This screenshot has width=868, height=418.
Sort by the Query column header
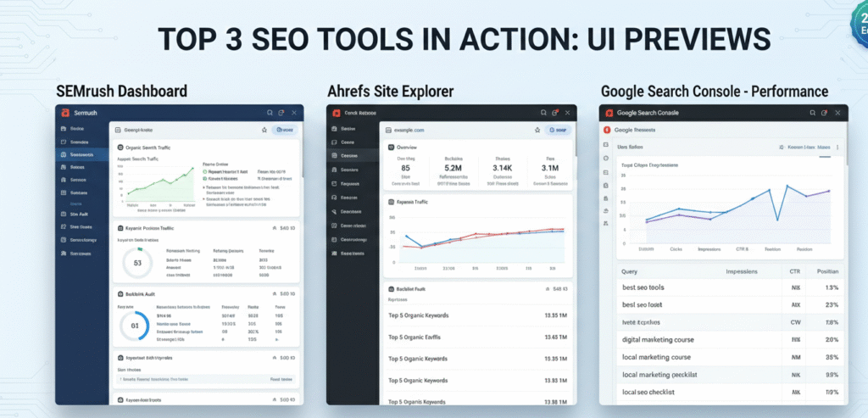pyautogui.click(x=630, y=272)
